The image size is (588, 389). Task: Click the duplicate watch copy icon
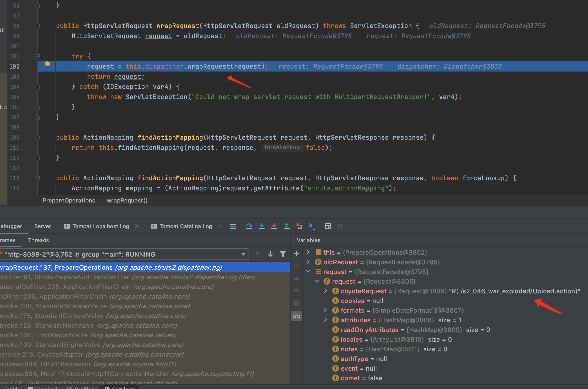tap(296, 303)
